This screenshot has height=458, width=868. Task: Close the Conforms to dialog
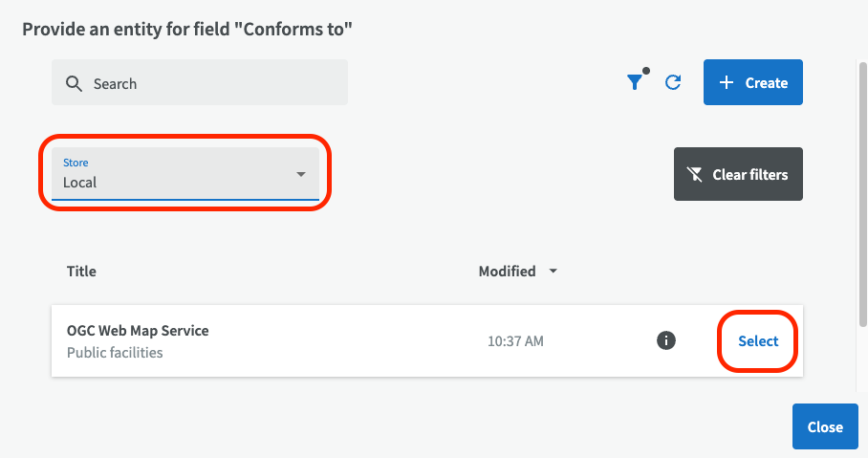824,426
